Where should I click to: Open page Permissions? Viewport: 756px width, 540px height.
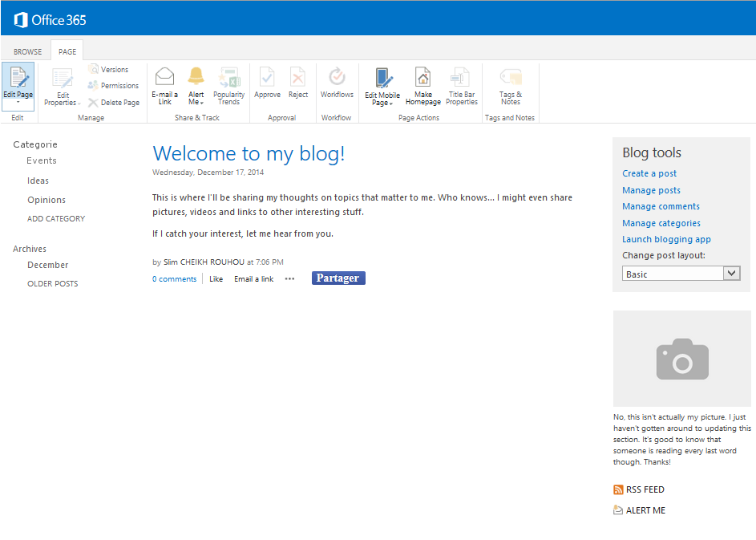tap(113, 85)
